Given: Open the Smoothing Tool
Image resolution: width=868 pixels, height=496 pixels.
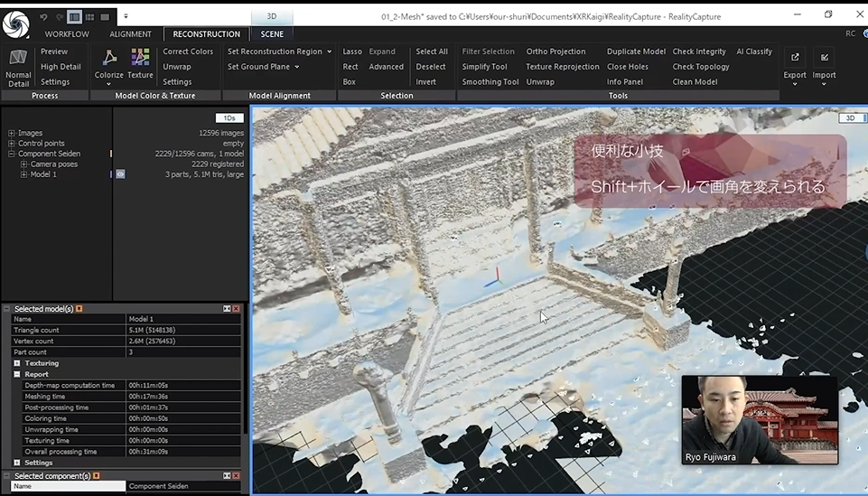Looking at the screenshot, I should point(490,81).
